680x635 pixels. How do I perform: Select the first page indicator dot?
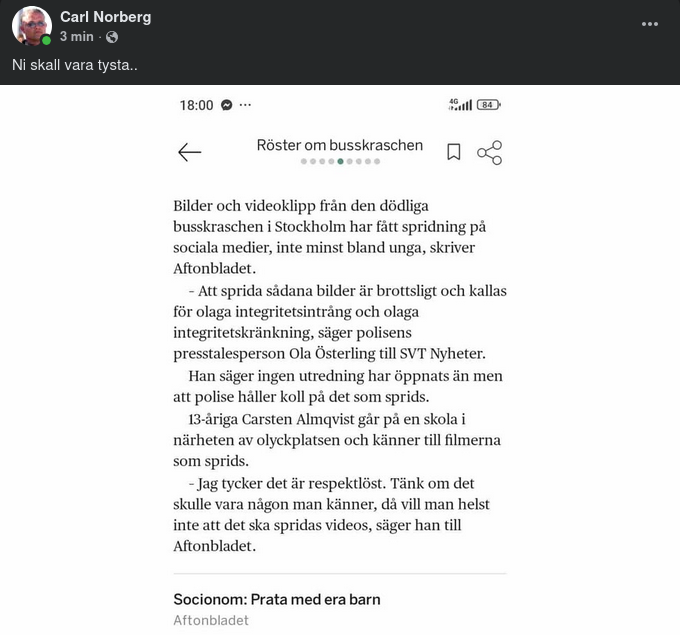[x=304, y=161]
